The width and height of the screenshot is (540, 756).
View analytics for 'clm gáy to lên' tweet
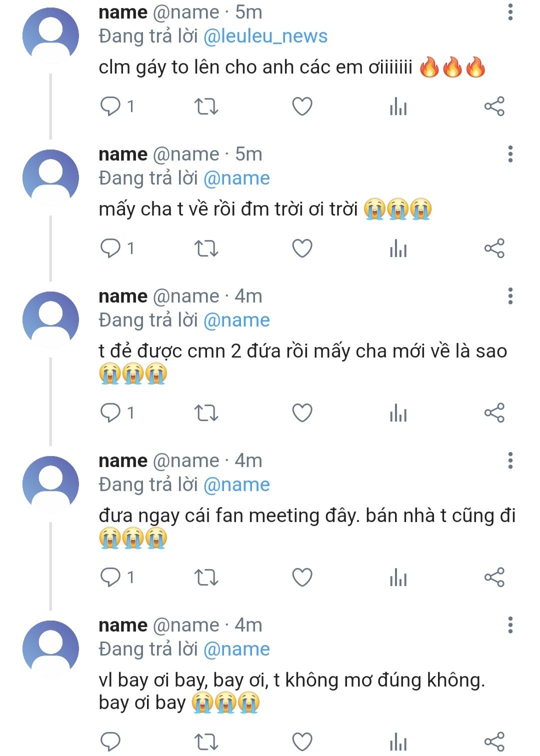(398, 106)
